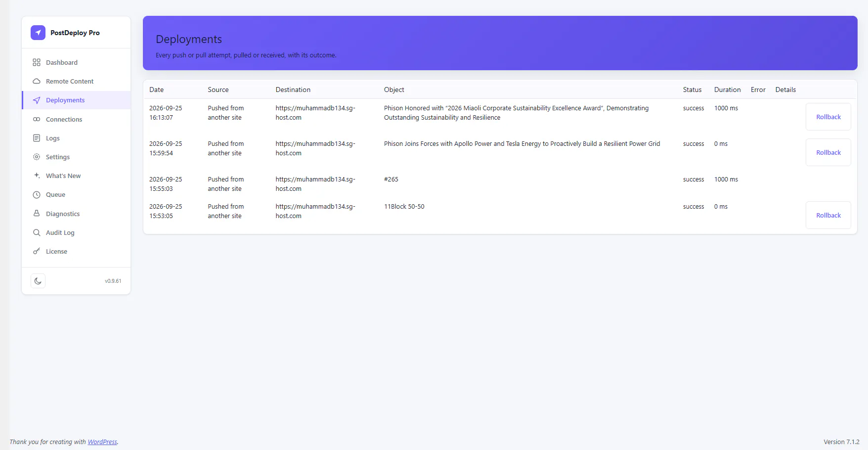Image resolution: width=868 pixels, height=450 pixels.
Task: Go to Connections in the sidebar
Action: tap(76, 119)
